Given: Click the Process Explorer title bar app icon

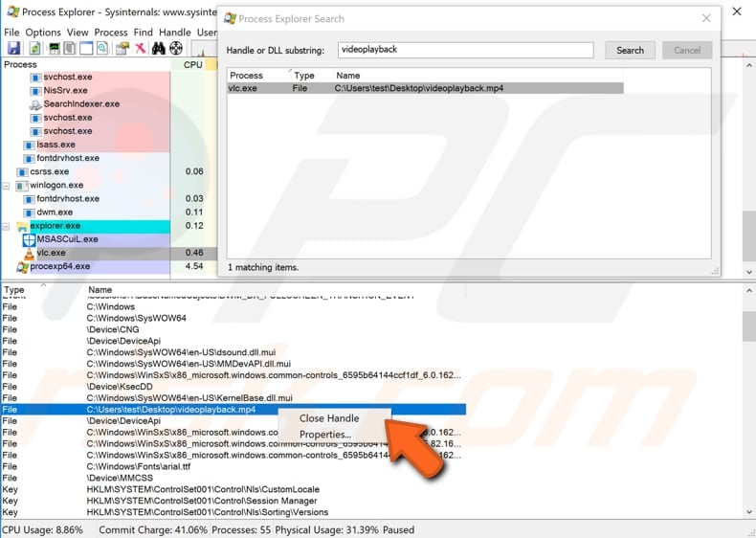Looking at the screenshot, I should pyautogui.click(x=13, y=11).
